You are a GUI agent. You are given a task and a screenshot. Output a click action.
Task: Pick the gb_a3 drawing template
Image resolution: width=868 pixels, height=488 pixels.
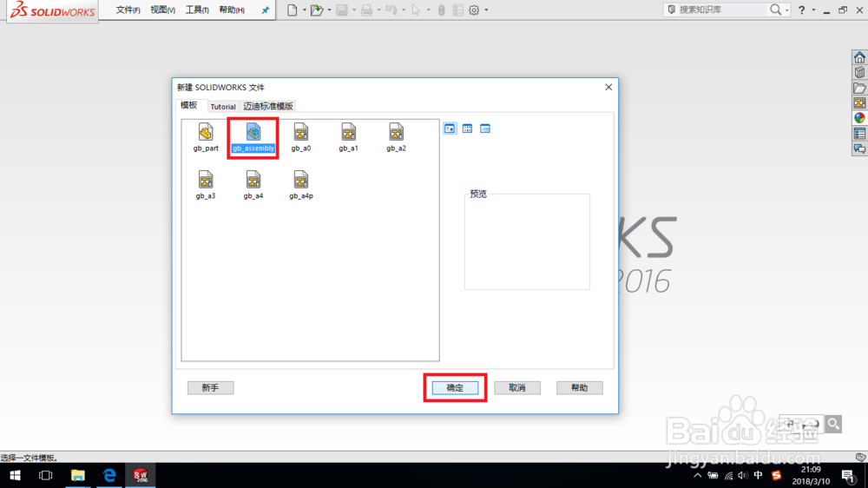pyautogui.click(x=206, y=185)
